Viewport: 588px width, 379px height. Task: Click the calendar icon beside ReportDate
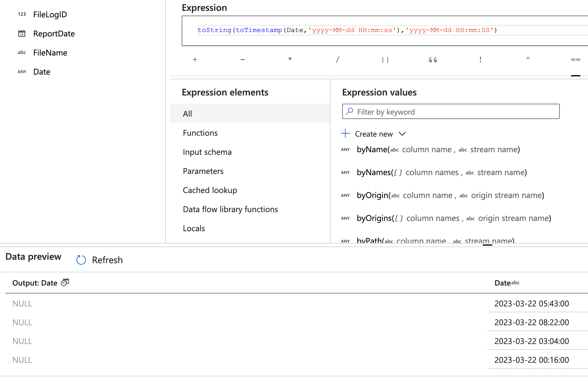pyautogui.click(x=22, y=33)
